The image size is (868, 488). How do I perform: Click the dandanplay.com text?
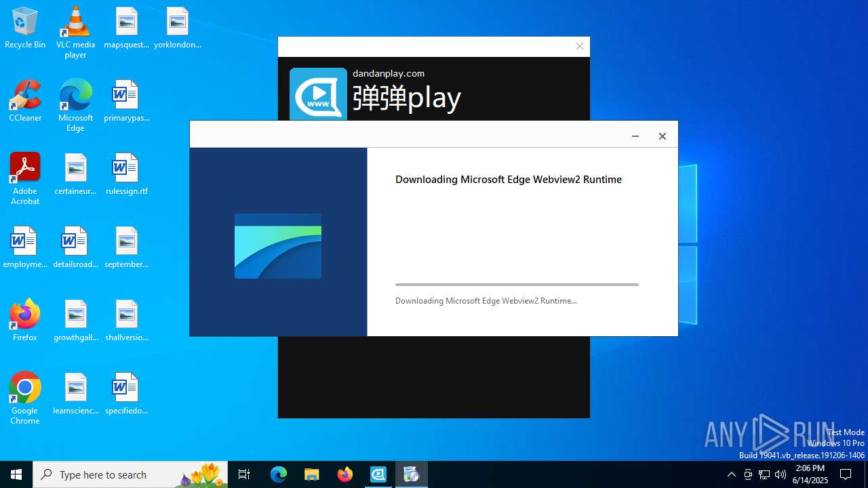pyautogui.click(x=389, y=73)
